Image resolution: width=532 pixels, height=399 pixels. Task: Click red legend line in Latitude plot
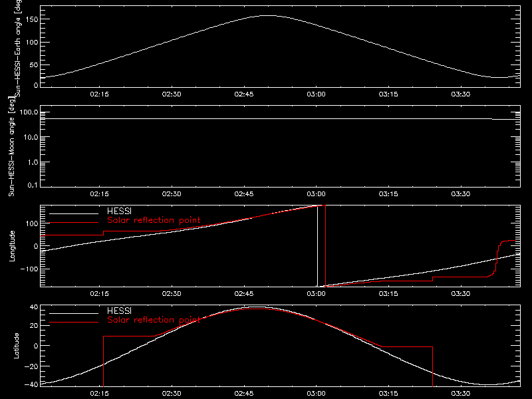(x=74, y=323)
